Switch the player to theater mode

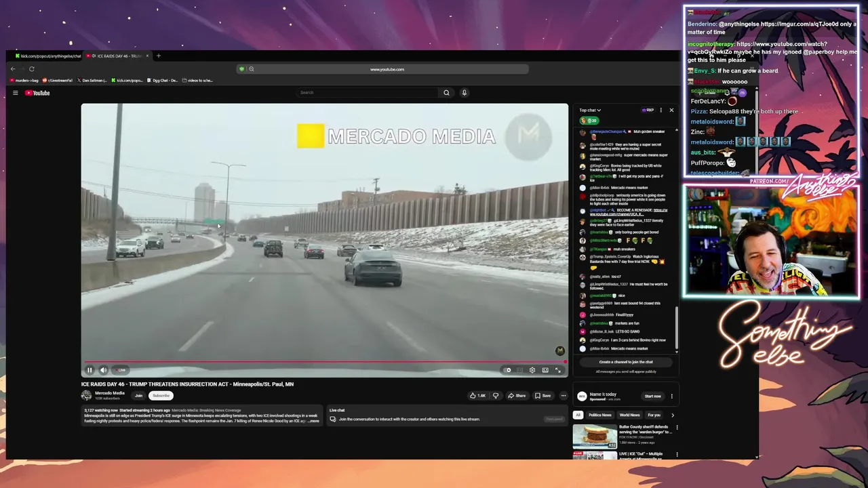pyautogui.click(x=545, y=370)
